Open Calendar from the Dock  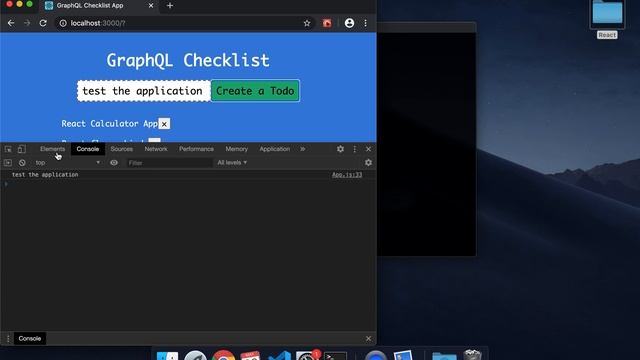coord(251,356)
